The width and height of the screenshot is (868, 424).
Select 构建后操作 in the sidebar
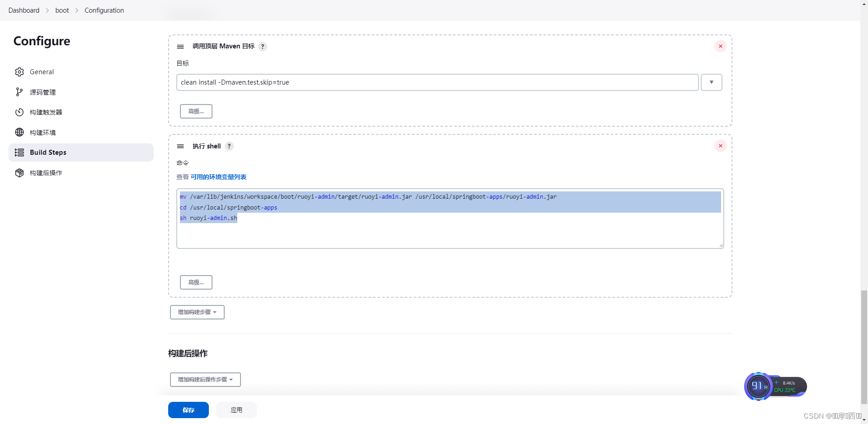pos(81,173)
